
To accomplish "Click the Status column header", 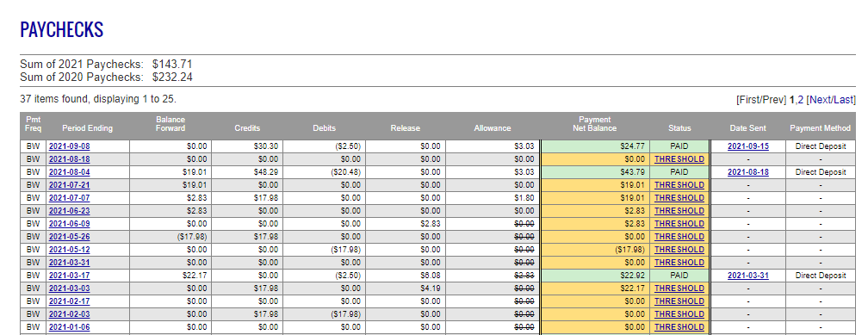I will click(679, 128).
